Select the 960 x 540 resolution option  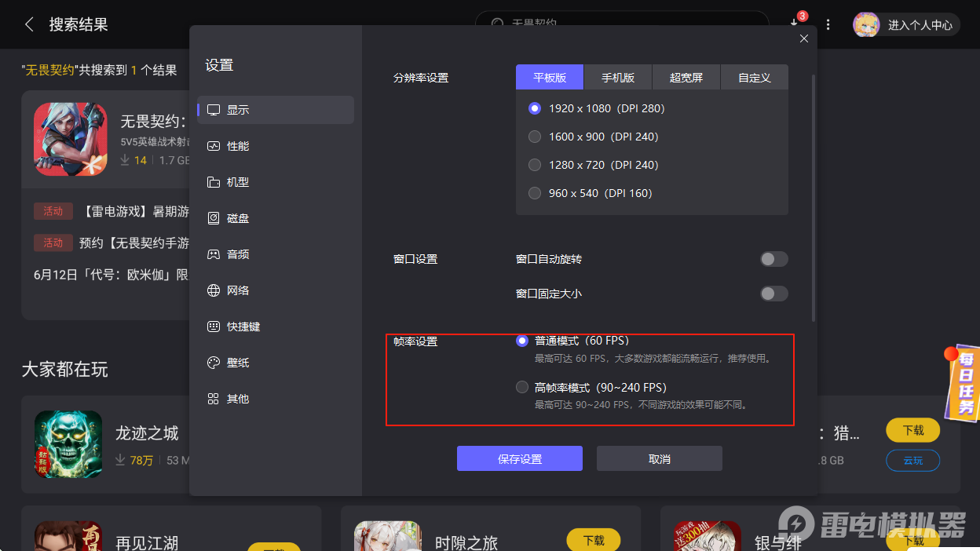(x=535, y=193)
